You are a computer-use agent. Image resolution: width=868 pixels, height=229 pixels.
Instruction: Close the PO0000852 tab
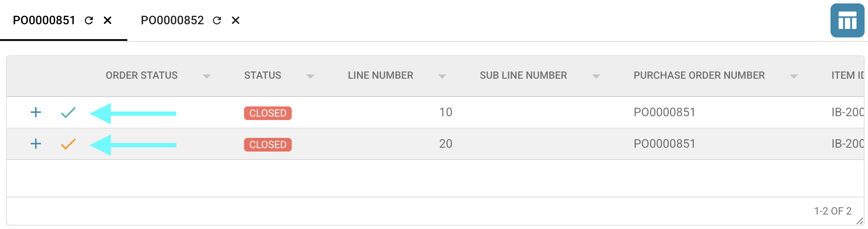click(236, 20)
